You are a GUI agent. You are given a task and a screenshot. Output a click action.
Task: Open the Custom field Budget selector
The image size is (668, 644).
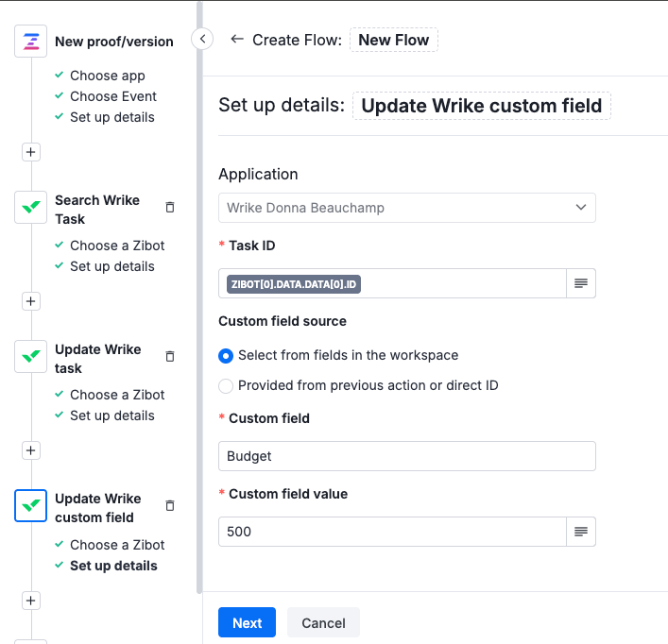pyautogui.click(x=407, y=456)
